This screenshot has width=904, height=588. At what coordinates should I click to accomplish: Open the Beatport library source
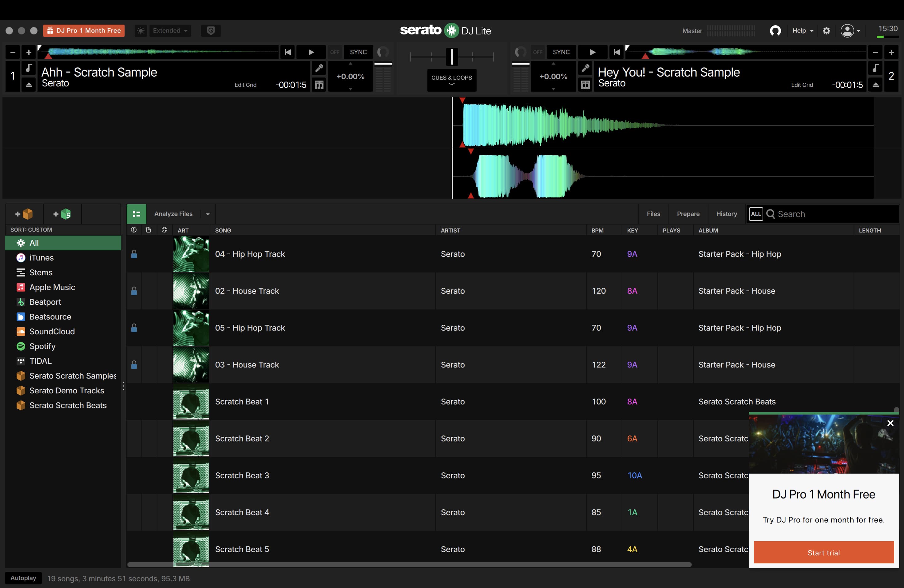(45, 302)
